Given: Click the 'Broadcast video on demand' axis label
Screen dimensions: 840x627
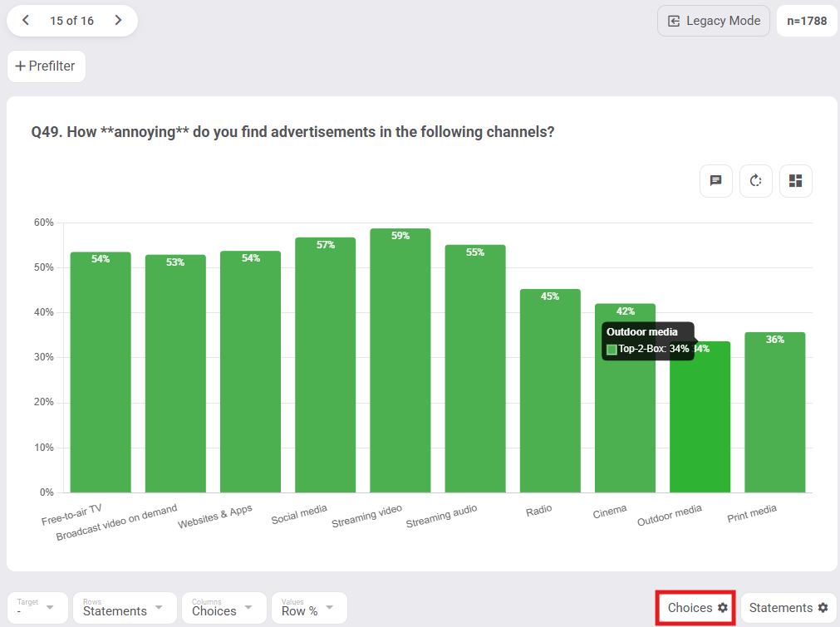Looking at the screenshot, I should click(x=116, y=522).
